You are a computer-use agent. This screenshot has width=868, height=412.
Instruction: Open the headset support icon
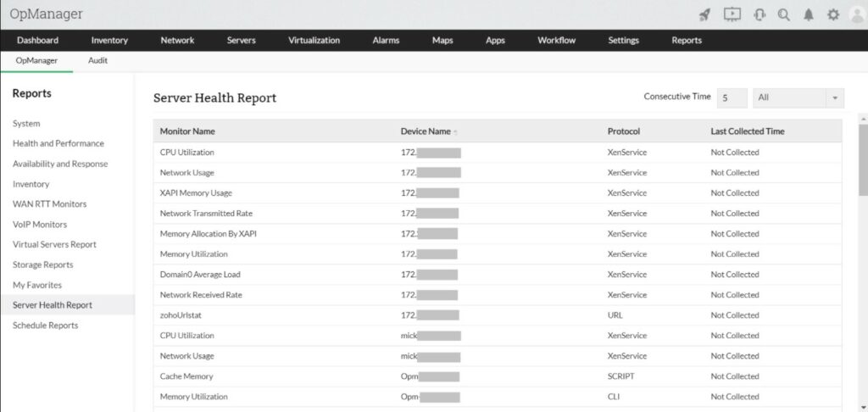(759, 15)
